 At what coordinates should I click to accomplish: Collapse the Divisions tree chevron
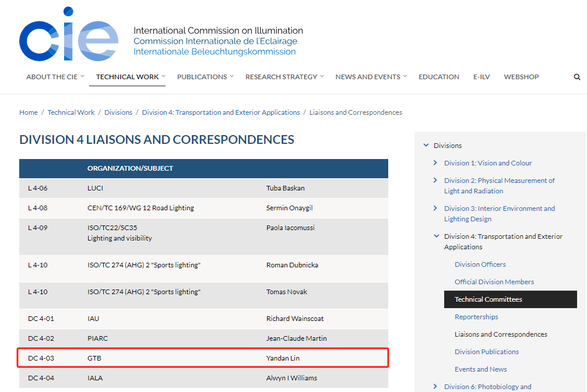tap(426, 145)
